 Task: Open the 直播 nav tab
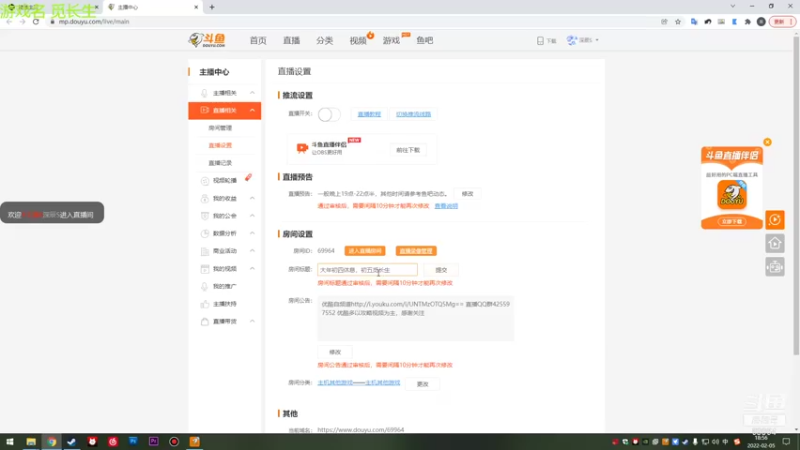(291, 40)
